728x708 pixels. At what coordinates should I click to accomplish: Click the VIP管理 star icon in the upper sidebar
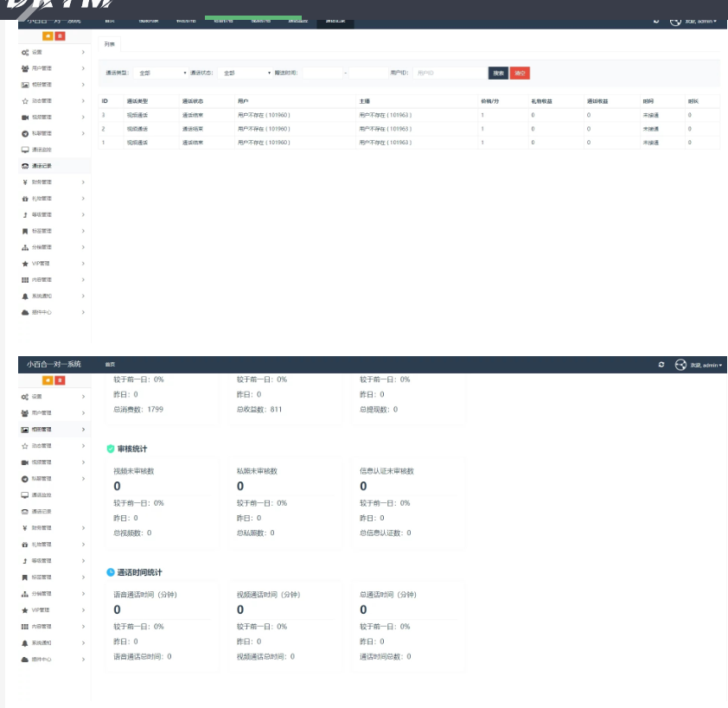click(x=25, y=264)
